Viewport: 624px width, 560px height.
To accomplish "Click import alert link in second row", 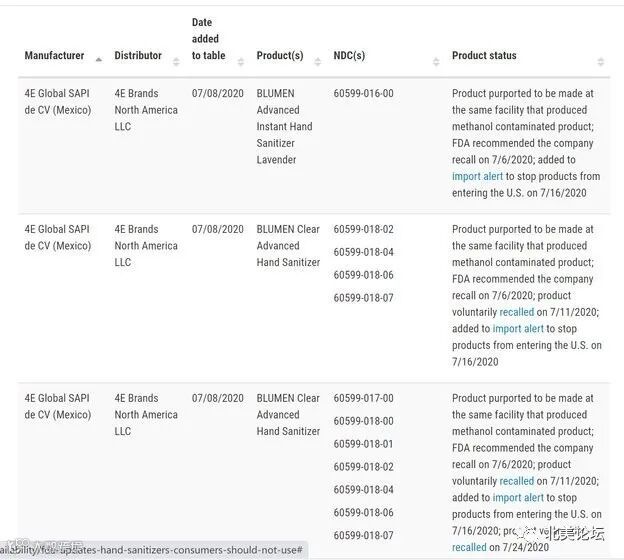I will coord(519,329).
